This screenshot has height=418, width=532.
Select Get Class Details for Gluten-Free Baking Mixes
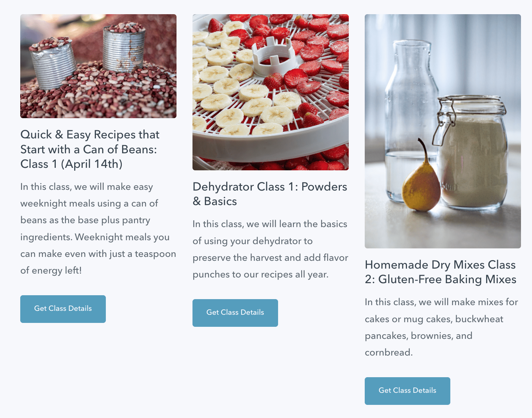tap(407, 391)
